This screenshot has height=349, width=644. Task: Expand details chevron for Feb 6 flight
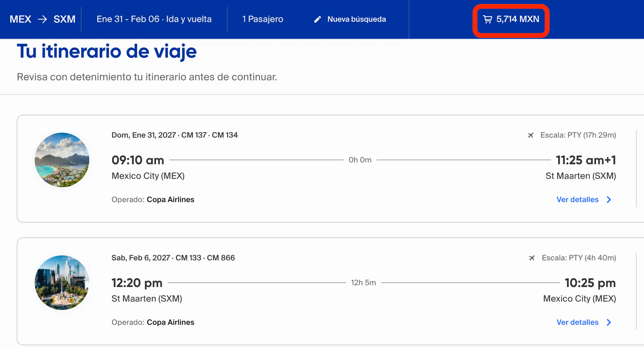coord(609,322)
